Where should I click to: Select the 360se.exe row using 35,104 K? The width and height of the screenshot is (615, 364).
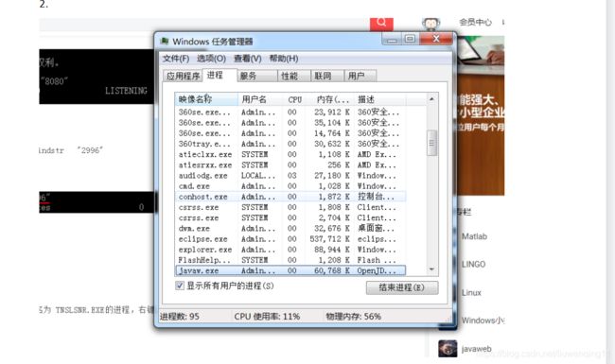coord(290,123)
